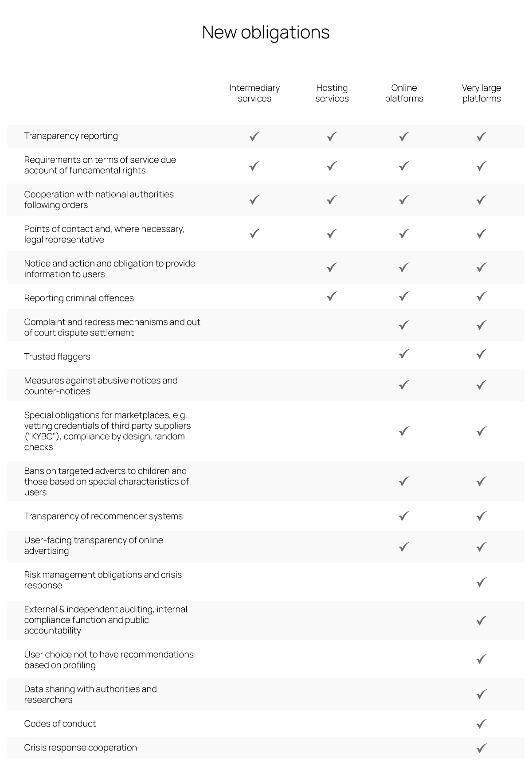Click Reporting criminal offences checkmark under Hosting services

tap(332, 296)
